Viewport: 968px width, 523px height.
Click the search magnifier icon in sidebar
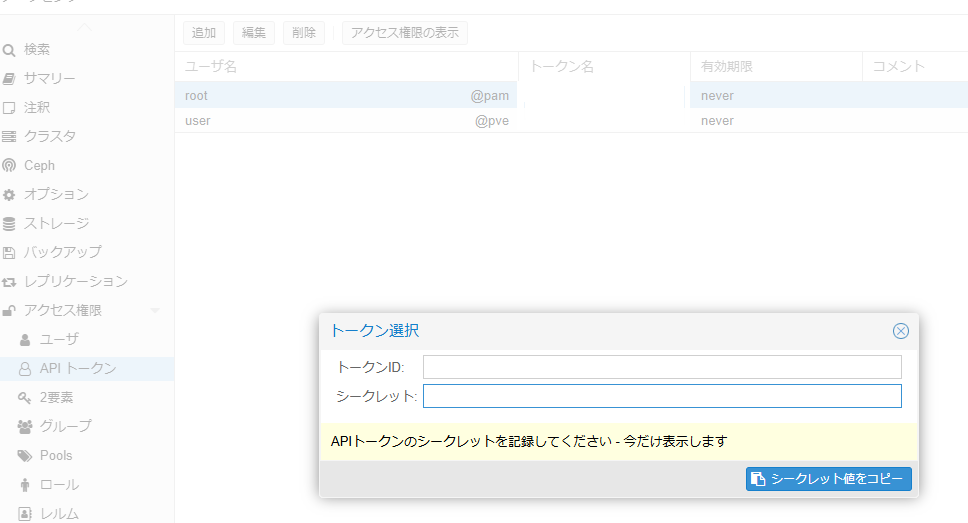coord(9,50)
